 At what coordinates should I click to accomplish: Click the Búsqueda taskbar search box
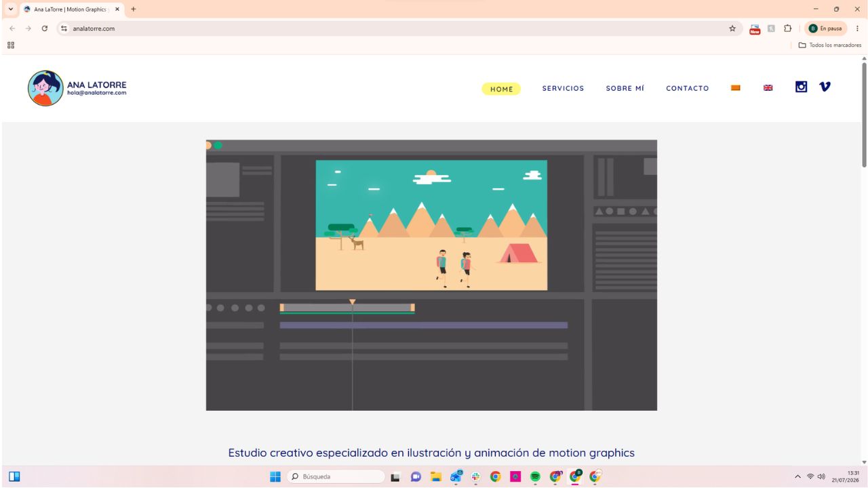(x=336, y=476)
